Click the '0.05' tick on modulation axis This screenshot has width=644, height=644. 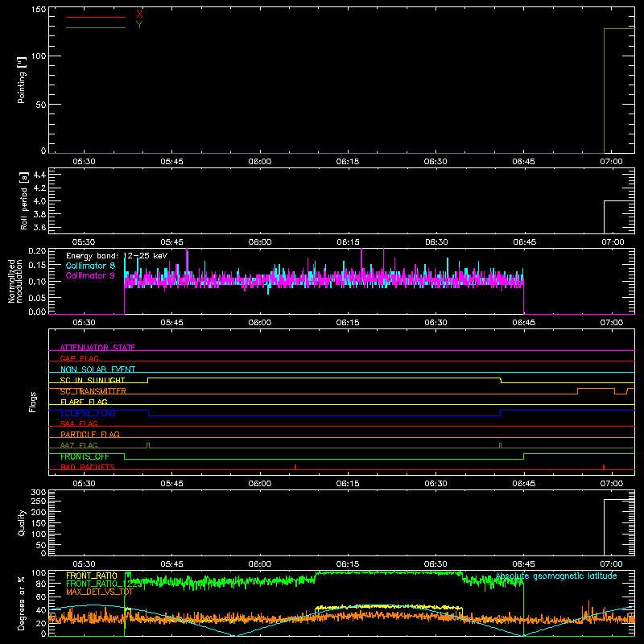pyautogui.click(x=37, y=297)
